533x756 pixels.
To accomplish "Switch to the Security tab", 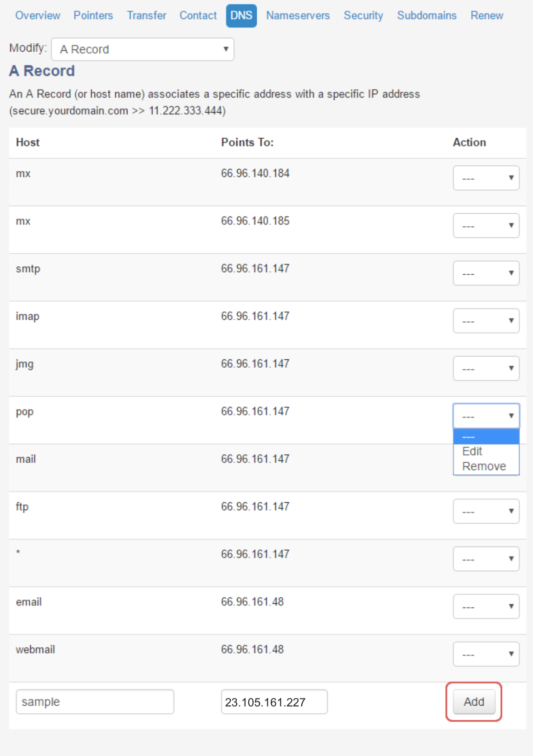I will click(363, 15).
